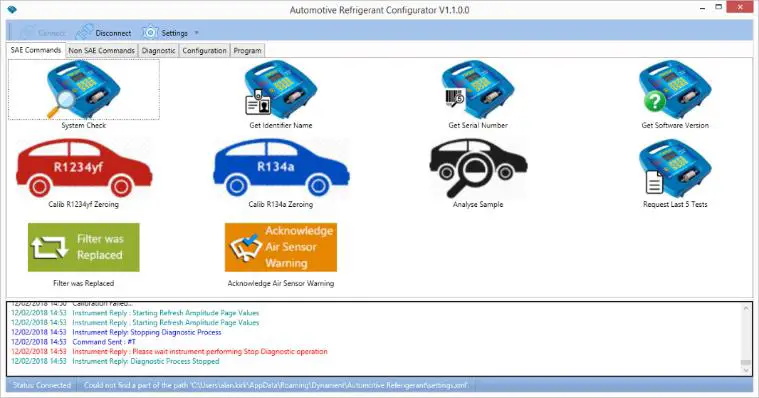Click the Analyse Sample label
759x398 pixels.
pyautogui.click(x=478, y=204)
